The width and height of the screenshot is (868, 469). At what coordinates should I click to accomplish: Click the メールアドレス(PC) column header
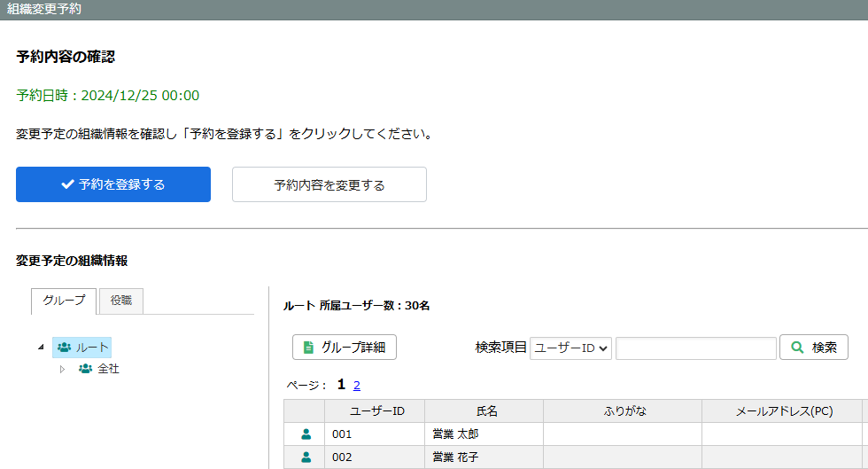tap(784, 411)
